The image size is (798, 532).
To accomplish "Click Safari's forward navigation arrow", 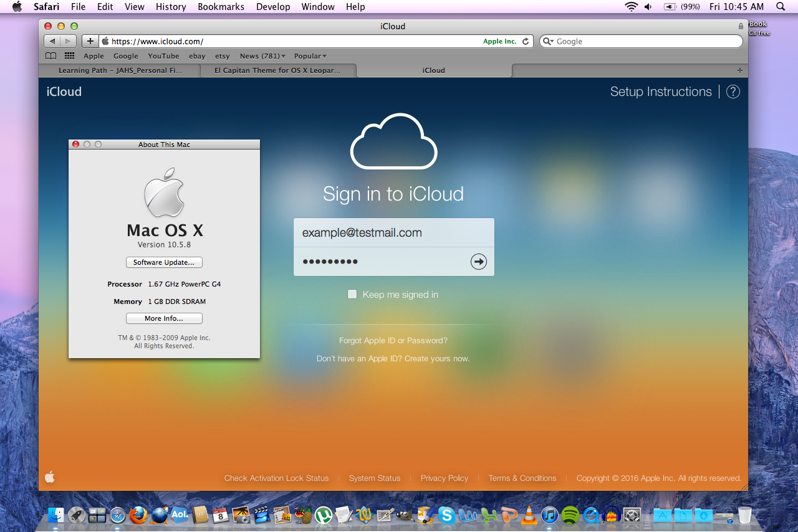I will [69, 41].
